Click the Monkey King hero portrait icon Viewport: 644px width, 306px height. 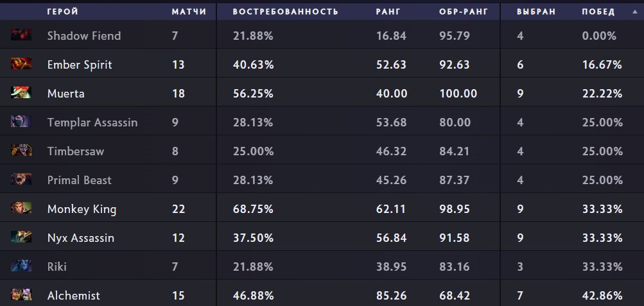click(x=21, y=208)
